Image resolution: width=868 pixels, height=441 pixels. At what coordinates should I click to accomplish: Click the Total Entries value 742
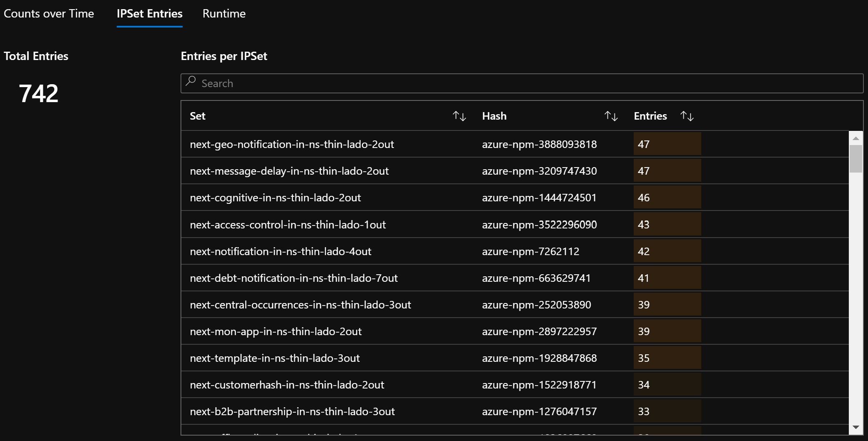click(x=38, y=93)
